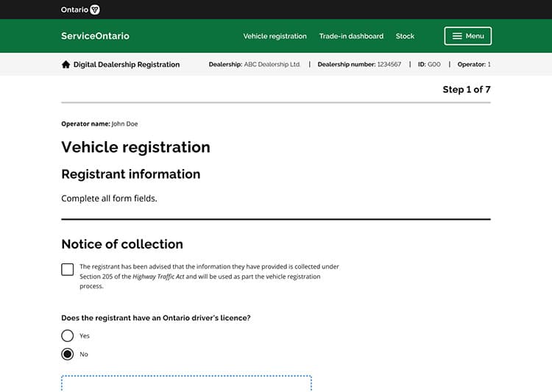Click the home icon in breadcrumb bar
This screenshot has height=392, width=552.
click(x=66, y=65)
